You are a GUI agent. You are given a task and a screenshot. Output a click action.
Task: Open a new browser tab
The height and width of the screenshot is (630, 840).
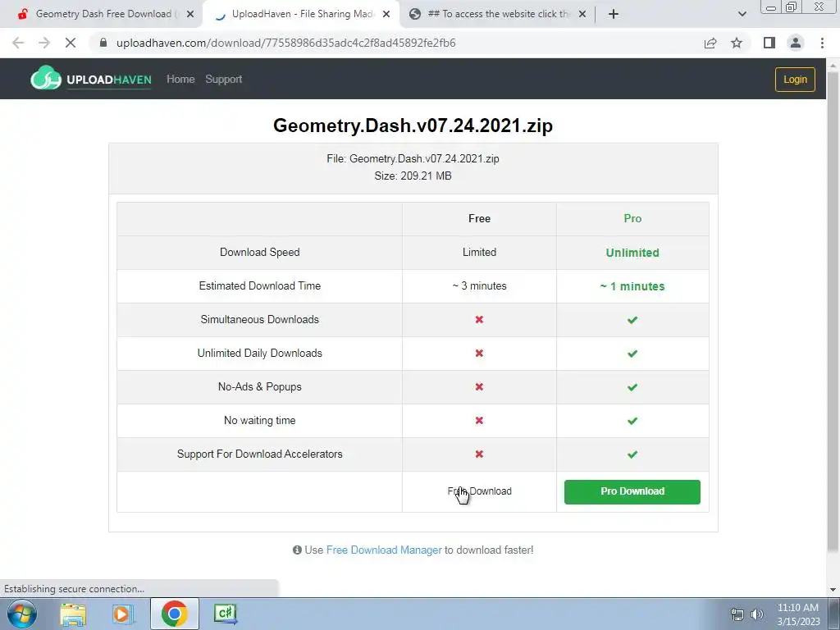pyautogui.click(x=614, y=14)
